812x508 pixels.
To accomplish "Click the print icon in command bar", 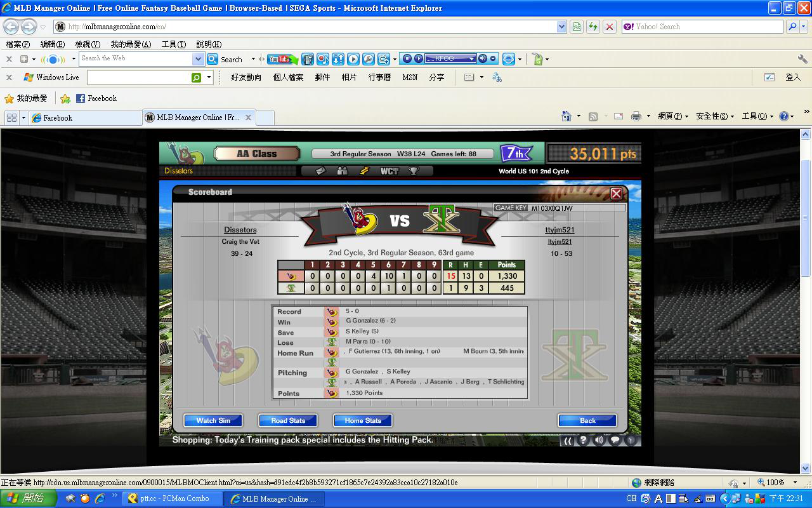I will [x=636, y=116].
